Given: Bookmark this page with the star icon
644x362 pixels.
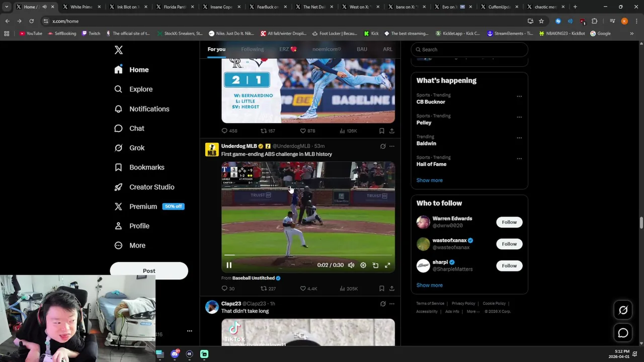Looking at the screenshot, I should click(541, 21).
